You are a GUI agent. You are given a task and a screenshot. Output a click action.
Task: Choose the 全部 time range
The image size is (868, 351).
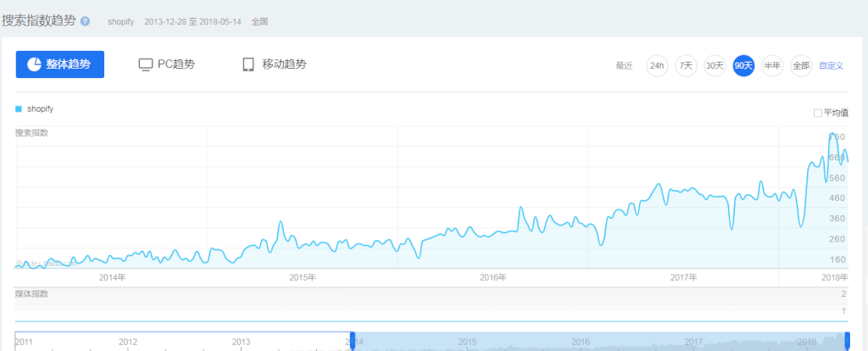pos(801,66)
